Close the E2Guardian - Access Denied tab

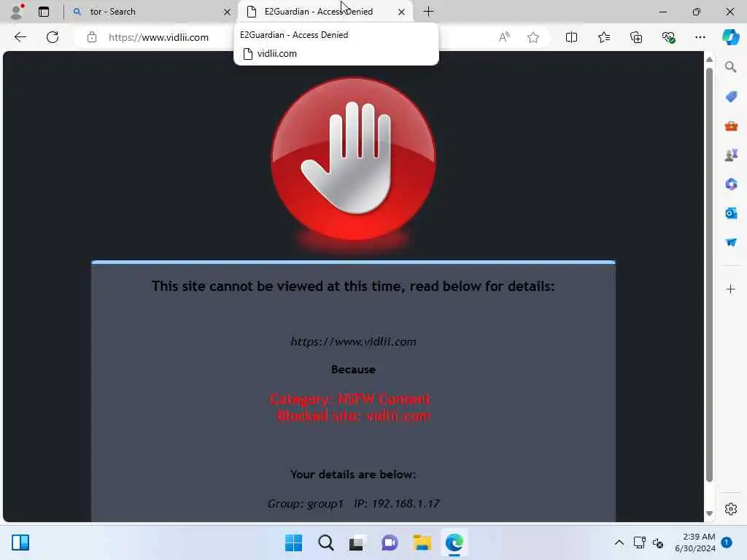[x=402, y=12]
